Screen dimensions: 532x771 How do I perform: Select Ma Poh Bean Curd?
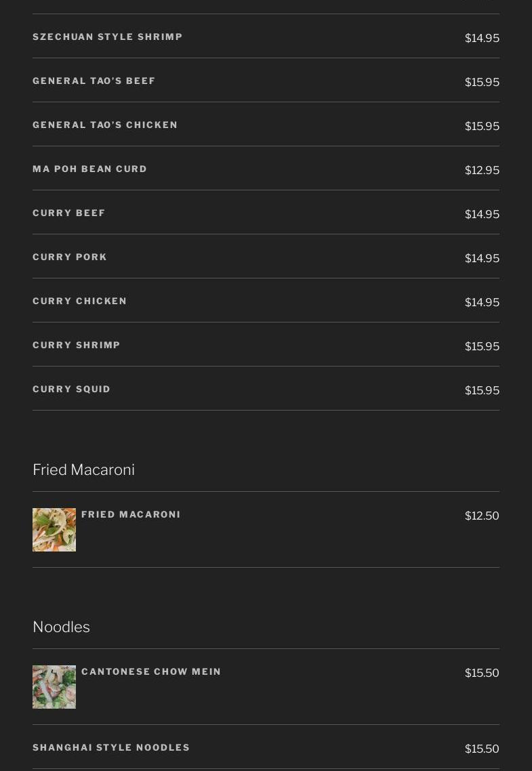[90, 169]
